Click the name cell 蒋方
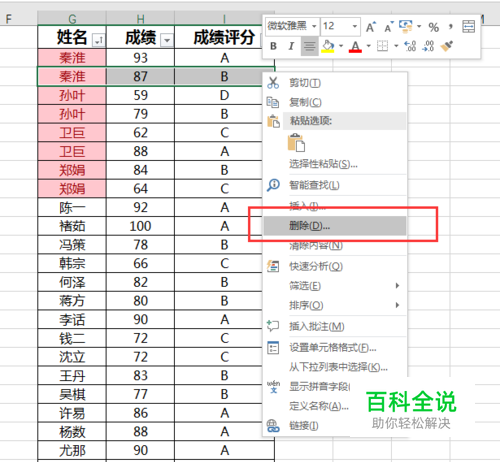The height and width of the screenshot is (462, 500). pyautogui.click(x=72, y=301)
